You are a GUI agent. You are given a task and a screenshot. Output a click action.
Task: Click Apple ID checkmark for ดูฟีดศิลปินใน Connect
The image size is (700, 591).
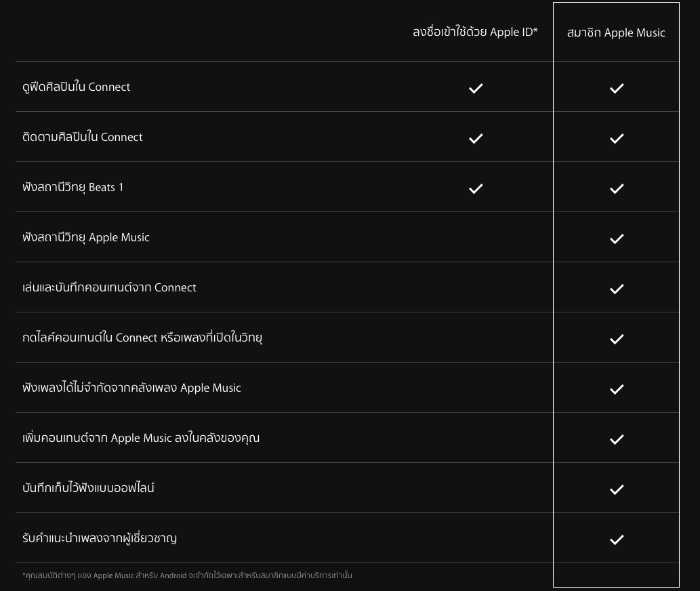tap(476, 88)
